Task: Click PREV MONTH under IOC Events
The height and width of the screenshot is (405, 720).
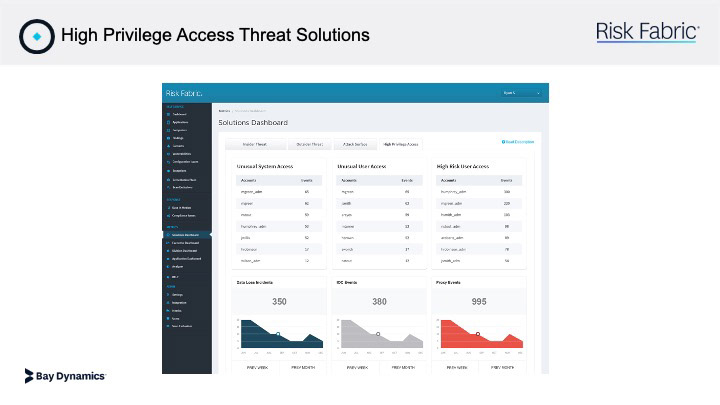Action: point(403,367)
